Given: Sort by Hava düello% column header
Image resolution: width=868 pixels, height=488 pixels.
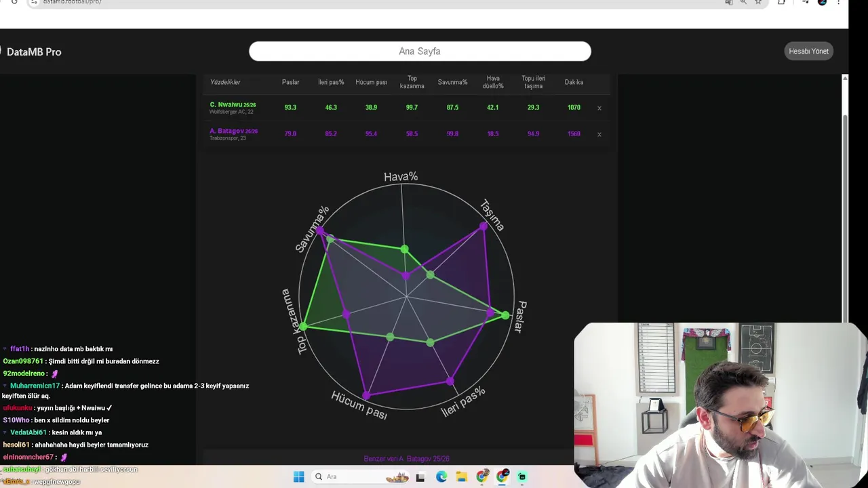Looking at the screenshot, I should (493, 82).
